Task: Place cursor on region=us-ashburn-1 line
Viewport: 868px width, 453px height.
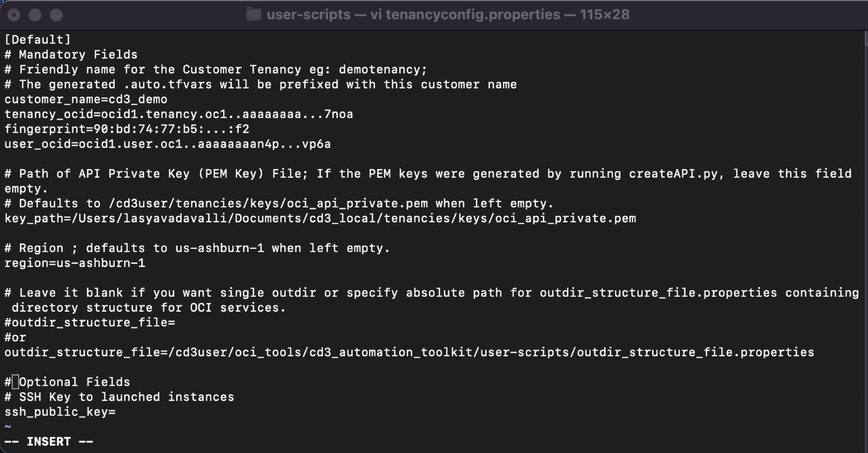Action: pyautogui.click(x=75, y=263)
